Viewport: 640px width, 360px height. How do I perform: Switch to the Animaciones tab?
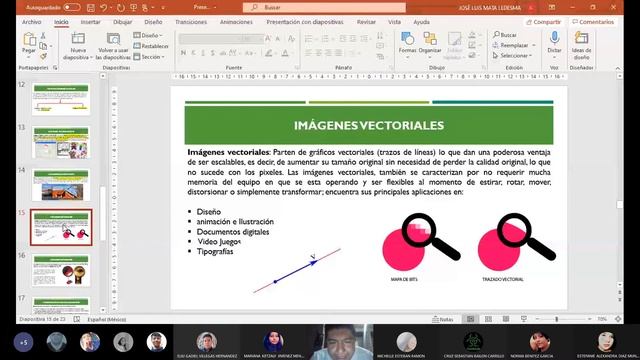coord(236,22)
